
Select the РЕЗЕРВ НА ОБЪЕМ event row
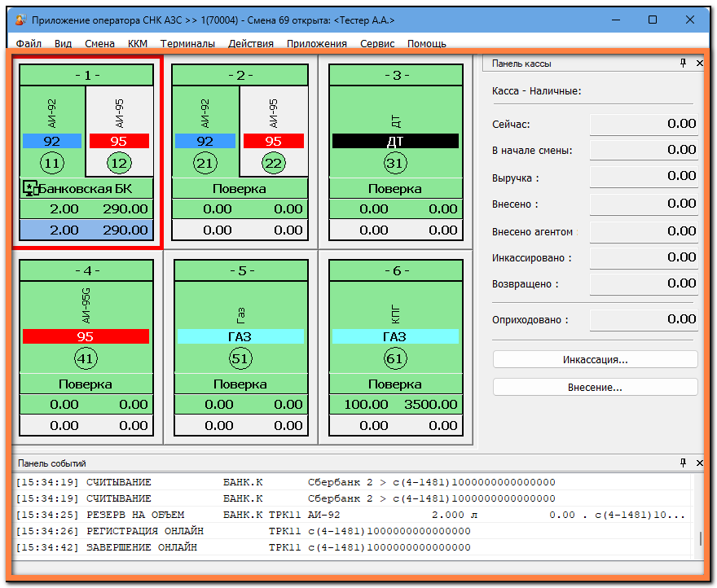pos(352,515)
